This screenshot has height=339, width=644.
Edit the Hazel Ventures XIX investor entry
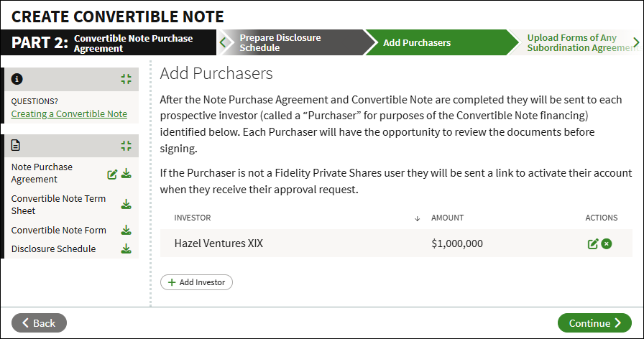593,243
